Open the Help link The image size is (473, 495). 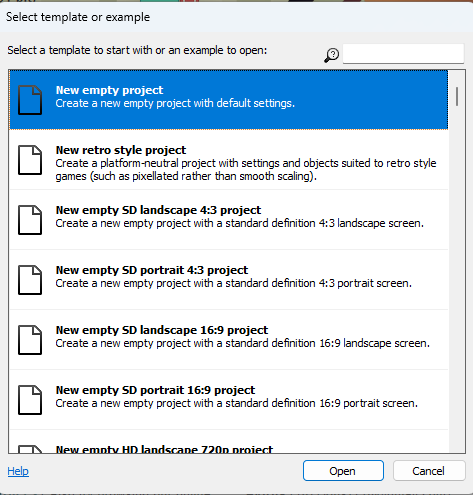click(x=18, y=471)
